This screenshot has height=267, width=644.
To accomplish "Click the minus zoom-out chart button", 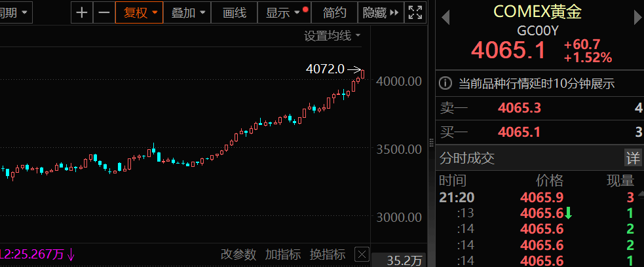I will pos(104,12).
